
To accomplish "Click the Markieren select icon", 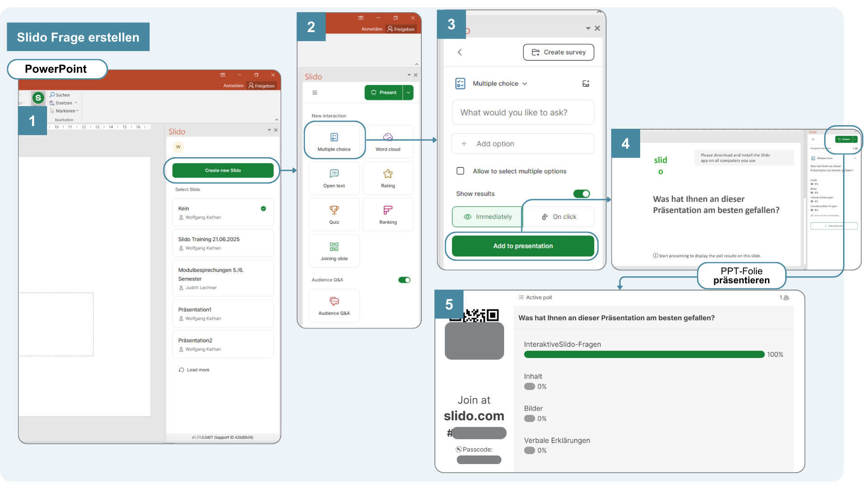I will tap(52, 111).
